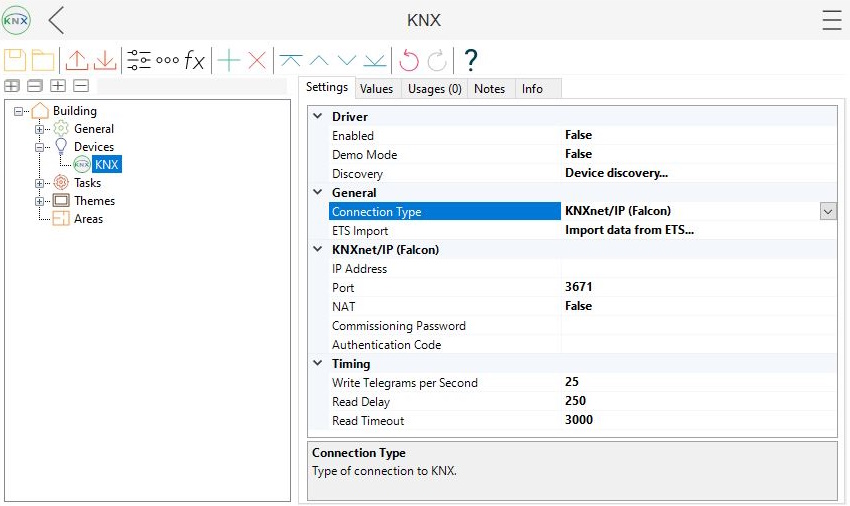Screen dimensions: 850x506
Task: Click the Commissioning Password value field
Action: coord(699,325)
